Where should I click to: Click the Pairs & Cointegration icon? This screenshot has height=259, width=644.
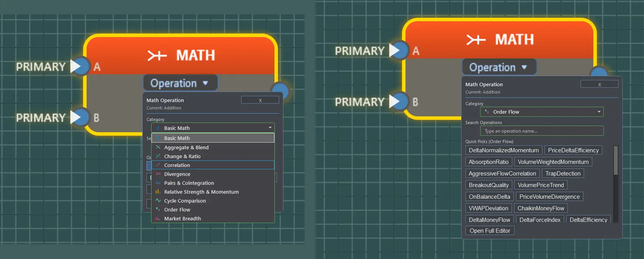(x=158, y=183)
